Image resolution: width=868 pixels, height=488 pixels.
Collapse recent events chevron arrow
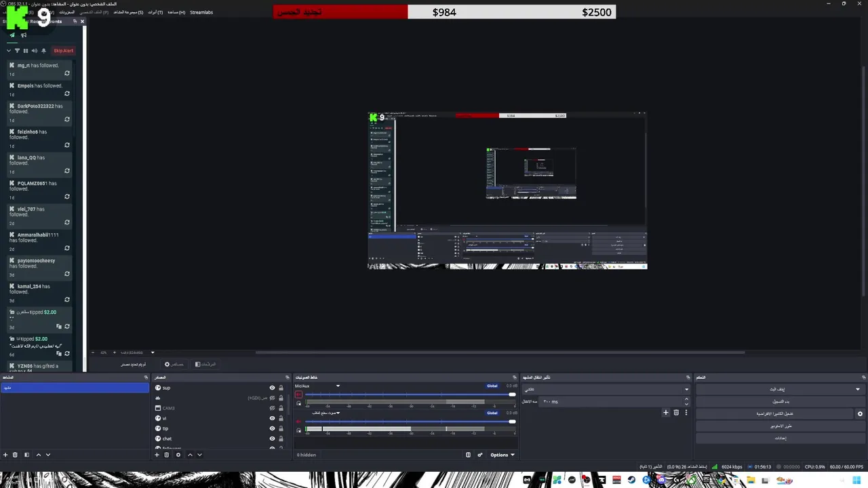click(x=9, y=50)
